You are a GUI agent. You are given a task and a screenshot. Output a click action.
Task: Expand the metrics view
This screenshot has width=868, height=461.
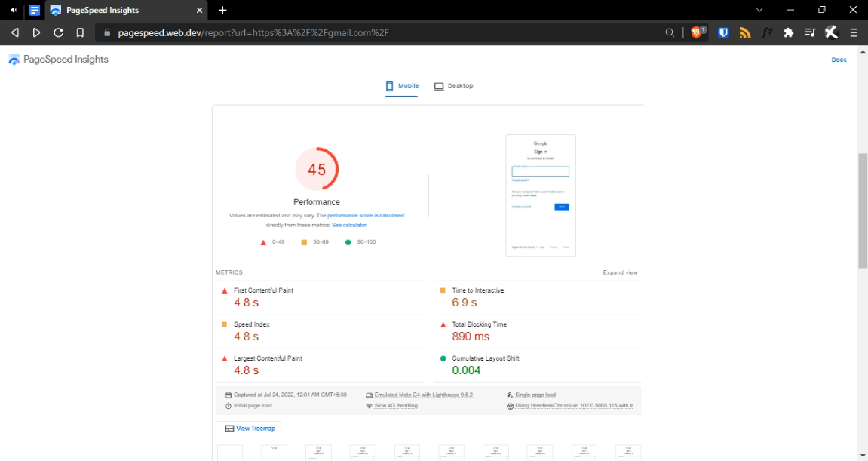click(620, 272)
